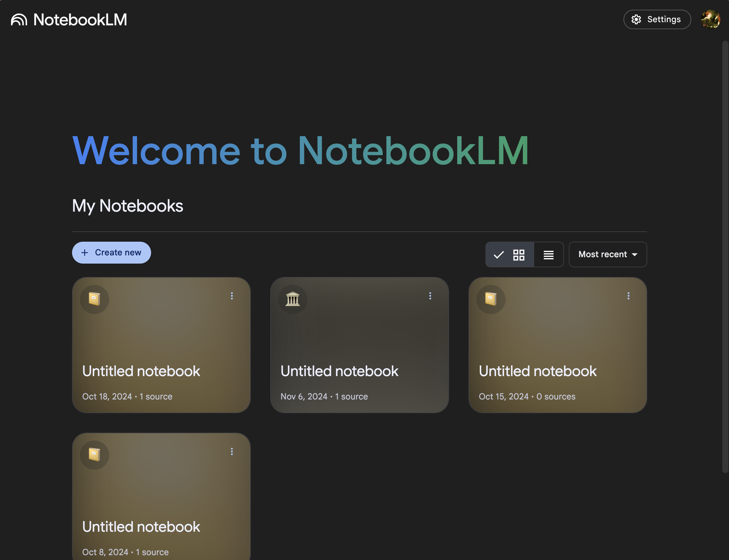Click the gear icon in Settings
Screen dimensions: 729x560
coord(636,20)
